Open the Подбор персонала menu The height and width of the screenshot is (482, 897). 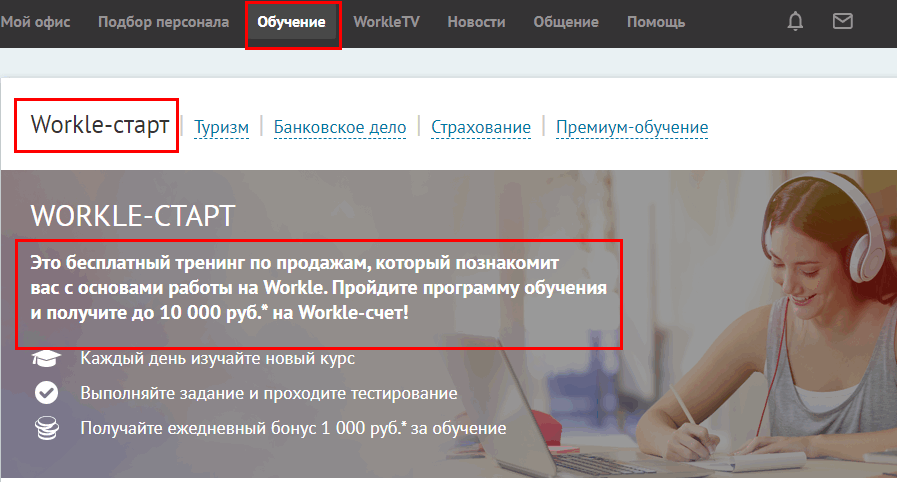164,22
